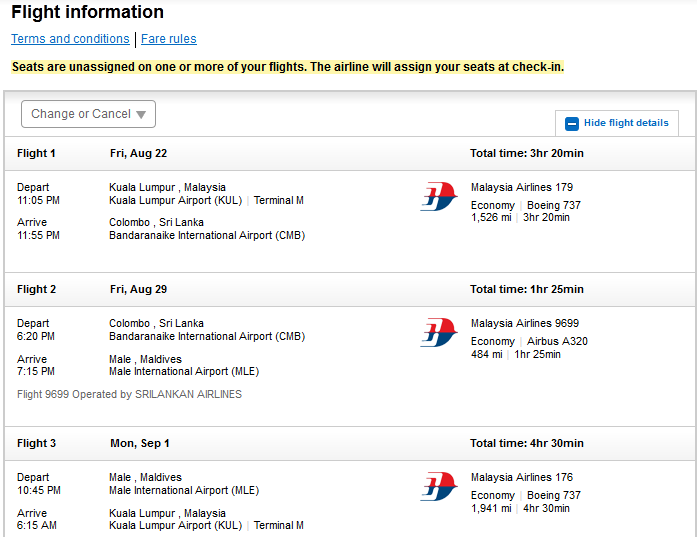Viewport: 697px width, 537px height.
Task: Click the minus icon beside Hide flight details
Action: [572, 124]
